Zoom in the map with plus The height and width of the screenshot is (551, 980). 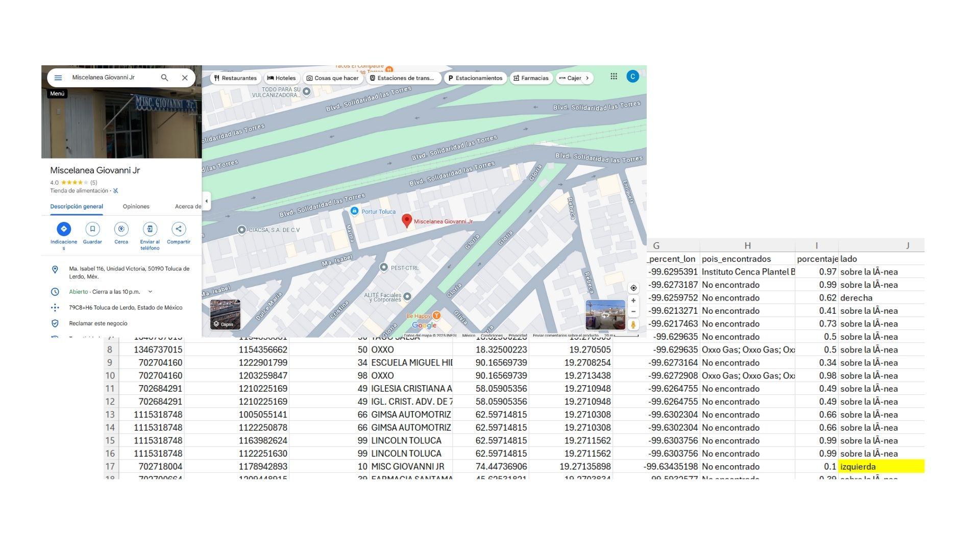(x=633, y=301)
